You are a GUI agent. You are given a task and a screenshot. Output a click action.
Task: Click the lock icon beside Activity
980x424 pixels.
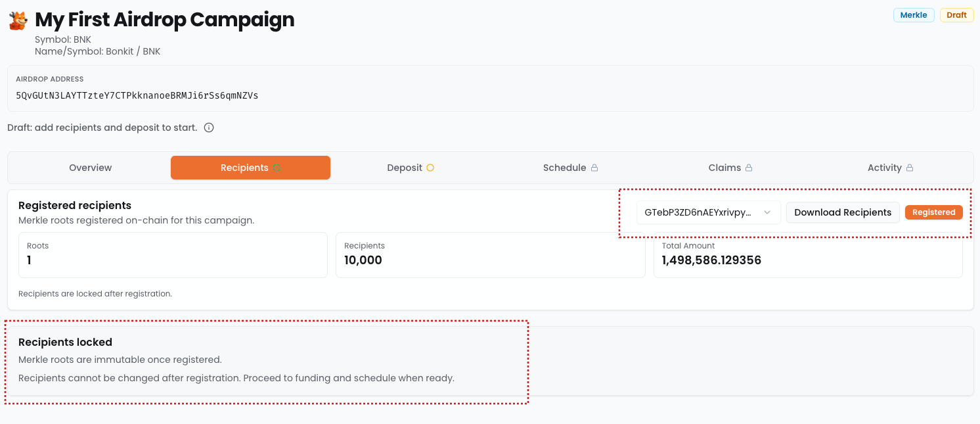click(x=910, y=168)
